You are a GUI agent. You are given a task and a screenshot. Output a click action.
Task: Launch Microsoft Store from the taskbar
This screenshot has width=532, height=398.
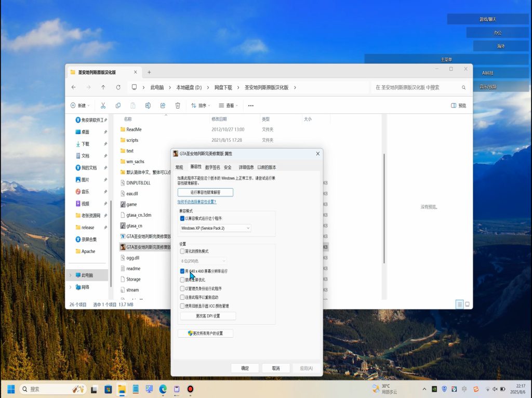[x=108, y=389]
